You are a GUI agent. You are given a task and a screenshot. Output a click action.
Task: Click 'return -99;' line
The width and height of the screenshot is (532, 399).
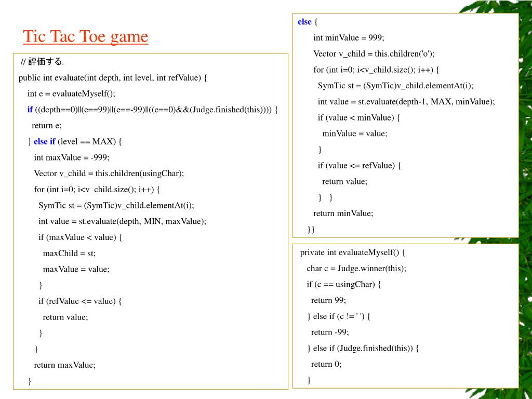330,332
